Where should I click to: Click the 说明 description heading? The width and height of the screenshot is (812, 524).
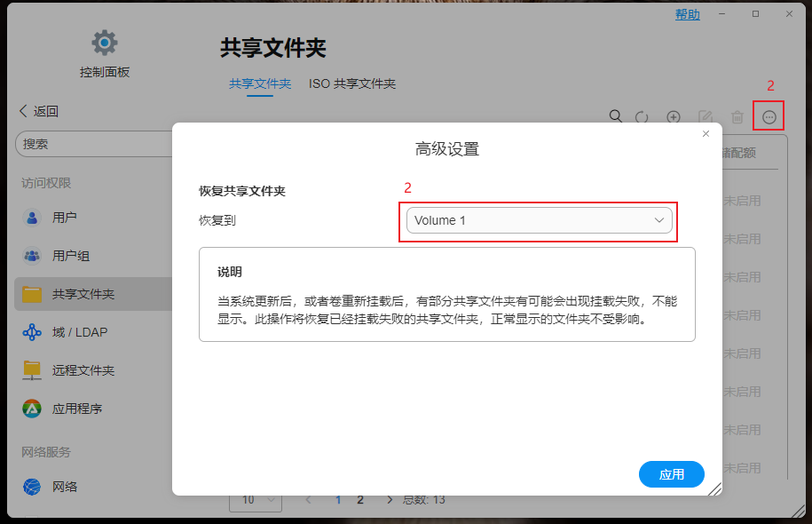[230, 272]
